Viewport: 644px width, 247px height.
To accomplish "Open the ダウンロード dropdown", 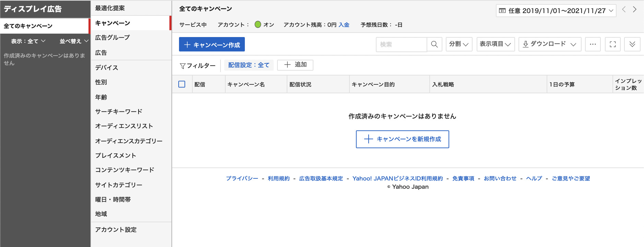I will click(549, 44).
